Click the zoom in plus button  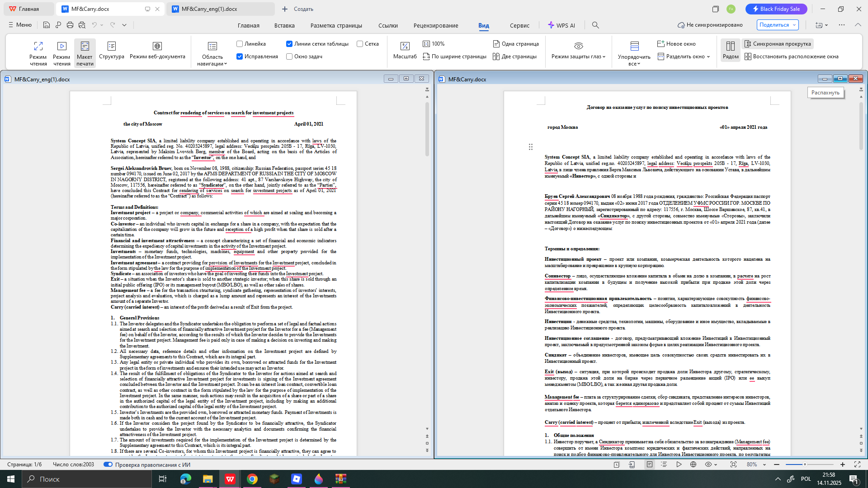click(843, 465)
